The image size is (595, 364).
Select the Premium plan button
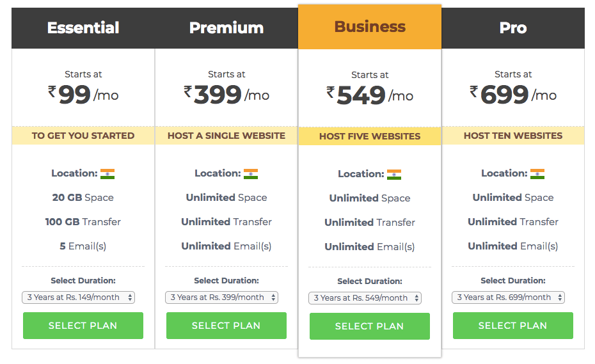(x=226, y=326)
